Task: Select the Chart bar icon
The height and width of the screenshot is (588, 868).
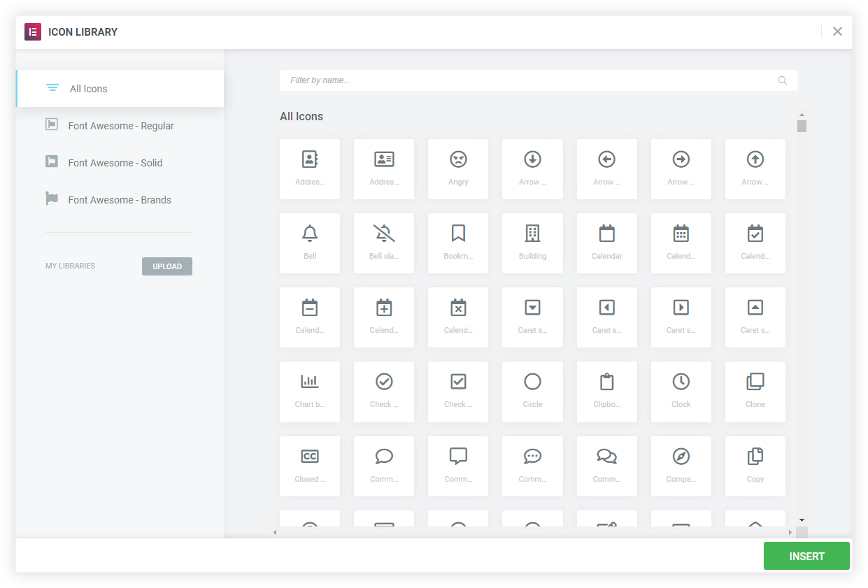Action: tap(310, 392)
